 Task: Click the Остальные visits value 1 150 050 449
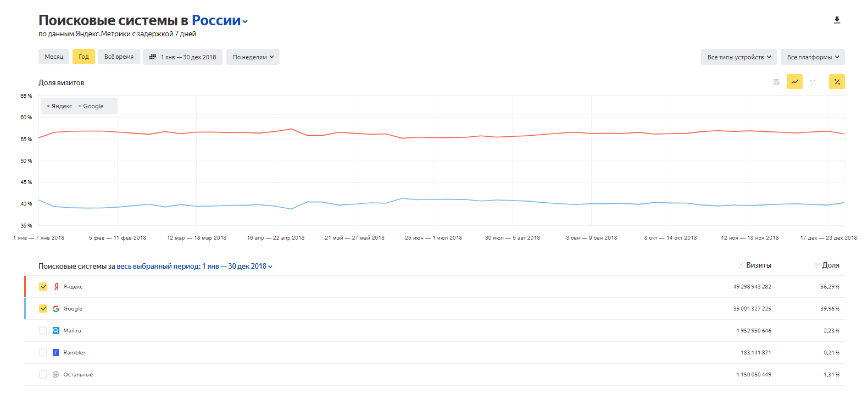click(754, 375)
